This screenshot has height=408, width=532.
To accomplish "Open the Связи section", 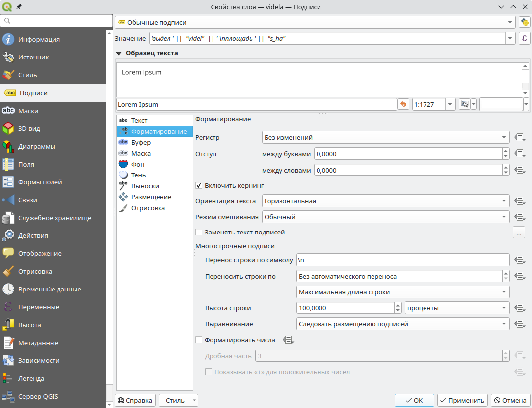I will coord(53,200).
